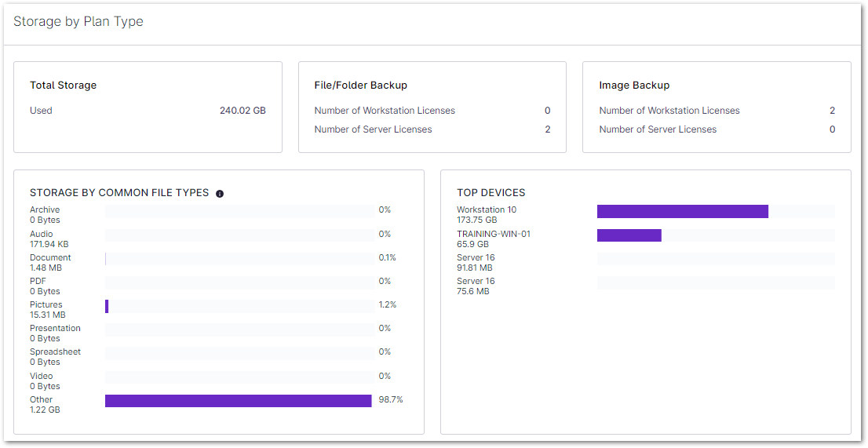
Task: Select the Document file type label
Action: coord(50,257)
